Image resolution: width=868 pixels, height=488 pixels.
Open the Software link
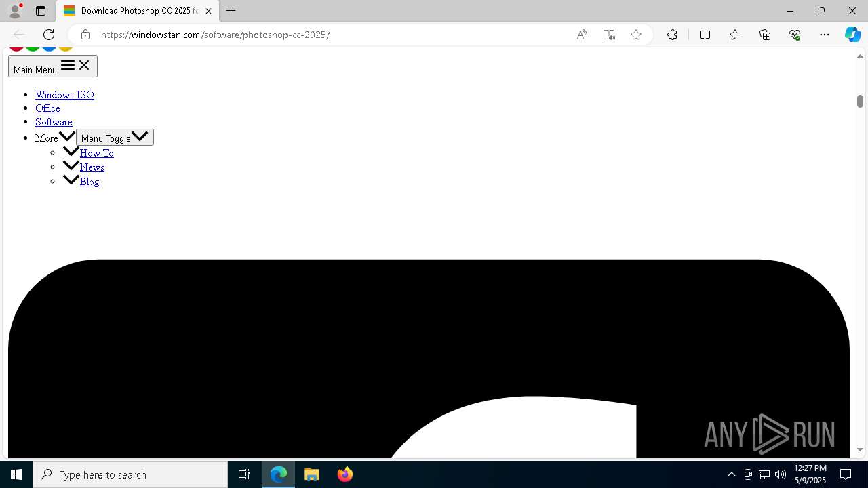click(54, 122)
